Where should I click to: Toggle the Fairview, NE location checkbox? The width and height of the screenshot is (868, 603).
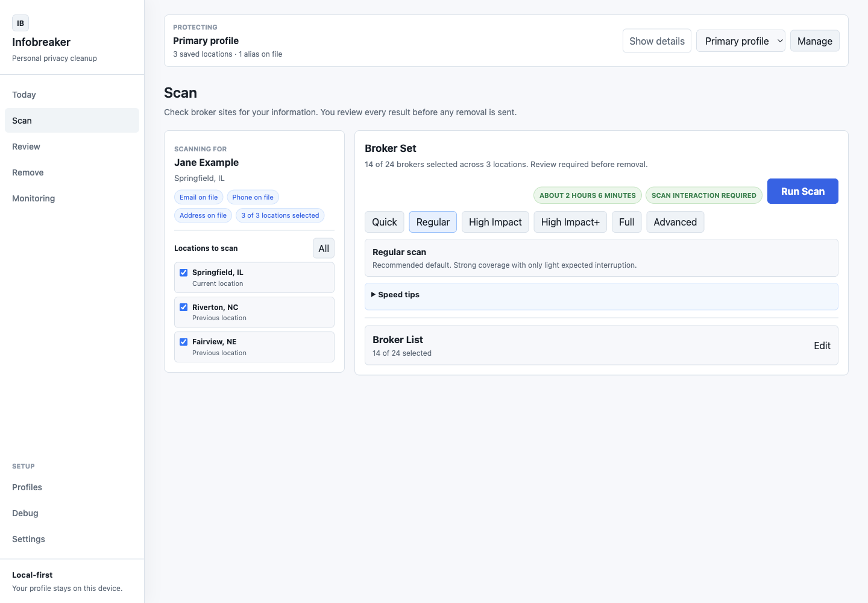click(x=184, y=342)
